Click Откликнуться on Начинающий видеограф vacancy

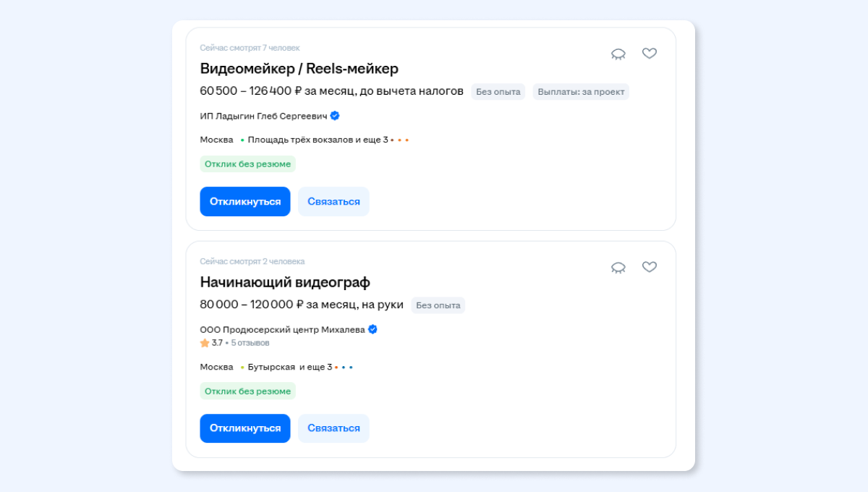pyautogui.click(x=245, y=428)
